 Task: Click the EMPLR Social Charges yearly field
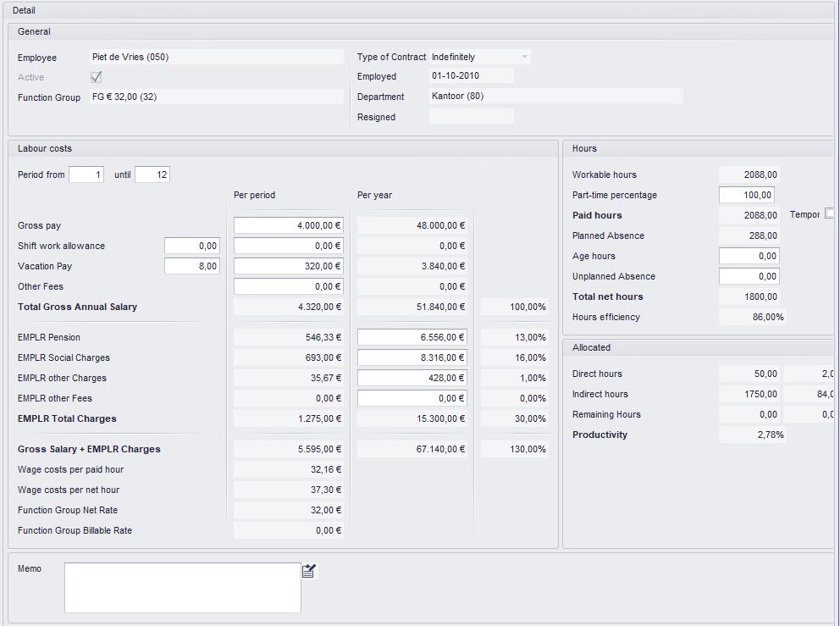(412, 357)
